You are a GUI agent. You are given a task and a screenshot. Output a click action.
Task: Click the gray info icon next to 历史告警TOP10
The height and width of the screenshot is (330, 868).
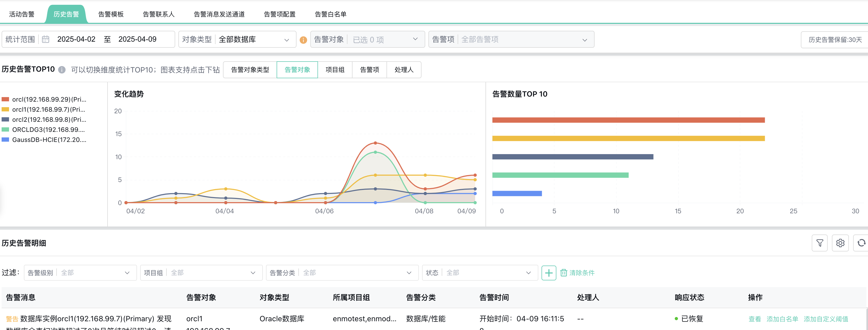coord(62,70)
